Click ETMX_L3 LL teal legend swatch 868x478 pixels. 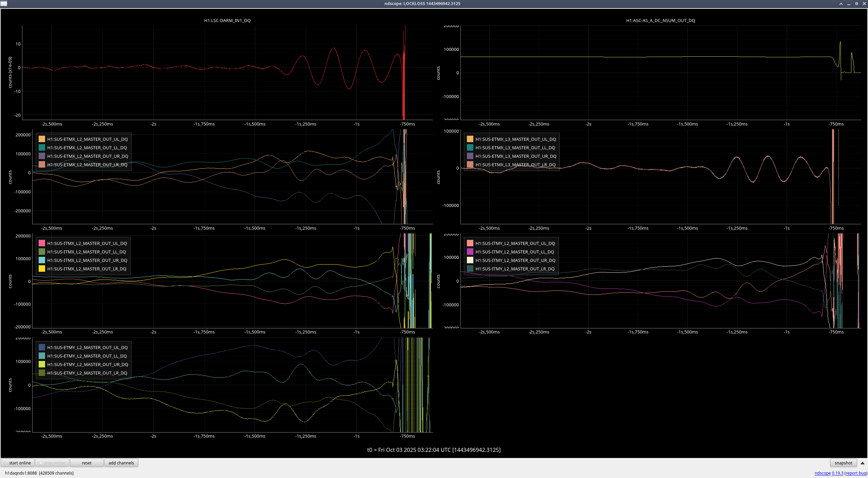point(470,148)
